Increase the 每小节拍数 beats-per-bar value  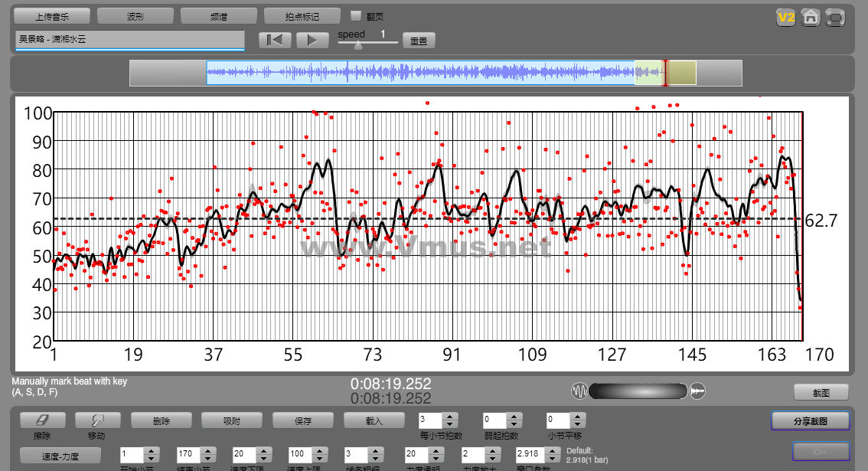(x=450, y=416)
